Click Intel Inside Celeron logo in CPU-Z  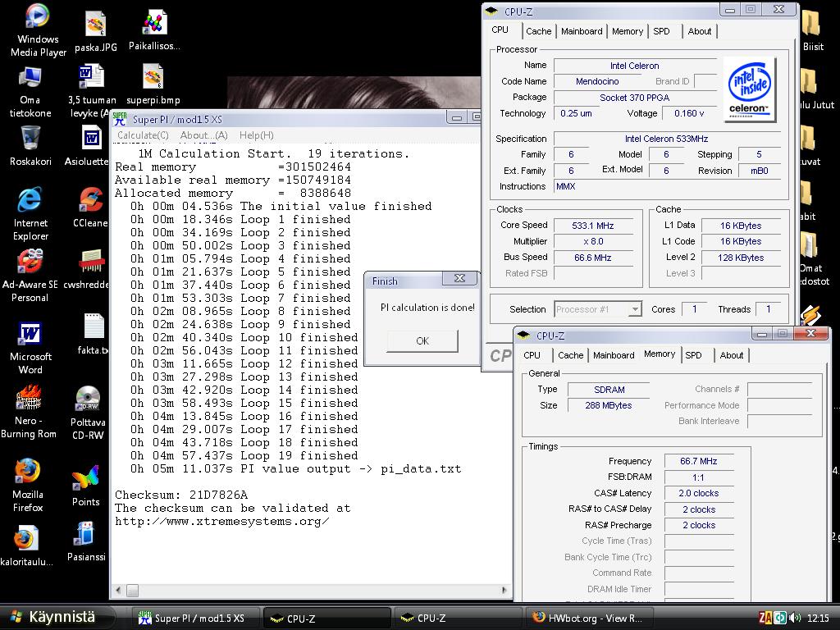coord(750,89)
